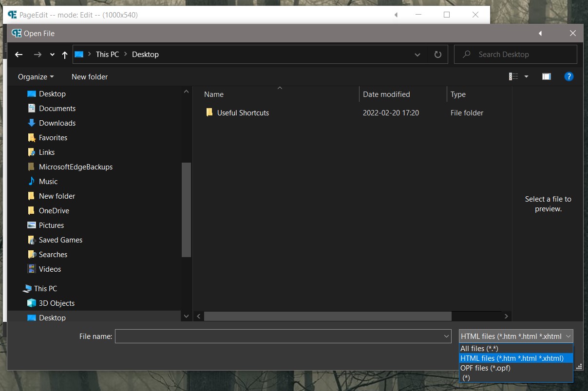Open the help question mark
The height and width of the screenshot is (391, 588).
(569, 76)
